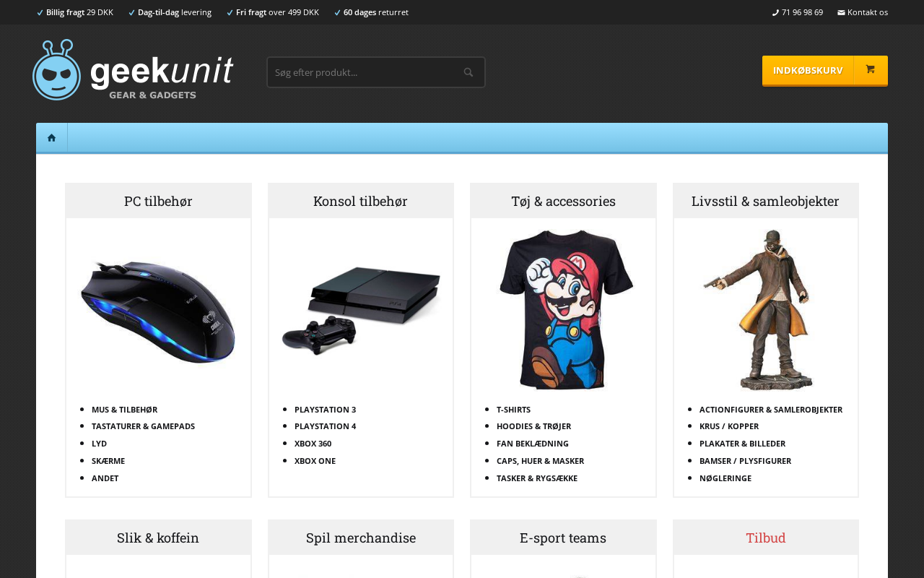Click the search magnifier icon

point(468,72)
